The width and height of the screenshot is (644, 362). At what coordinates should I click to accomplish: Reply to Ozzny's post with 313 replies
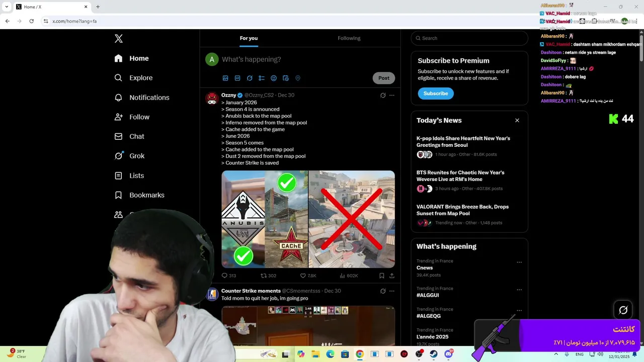229,276
